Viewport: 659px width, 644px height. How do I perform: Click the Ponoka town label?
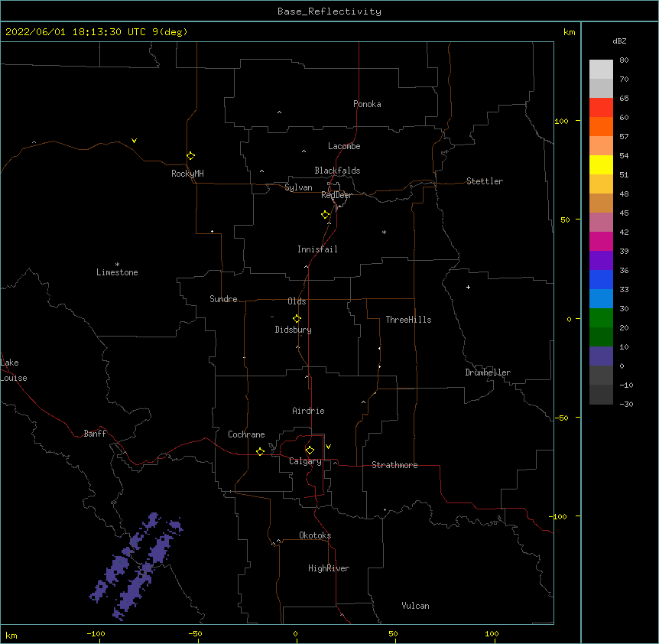tap(367, 104)
